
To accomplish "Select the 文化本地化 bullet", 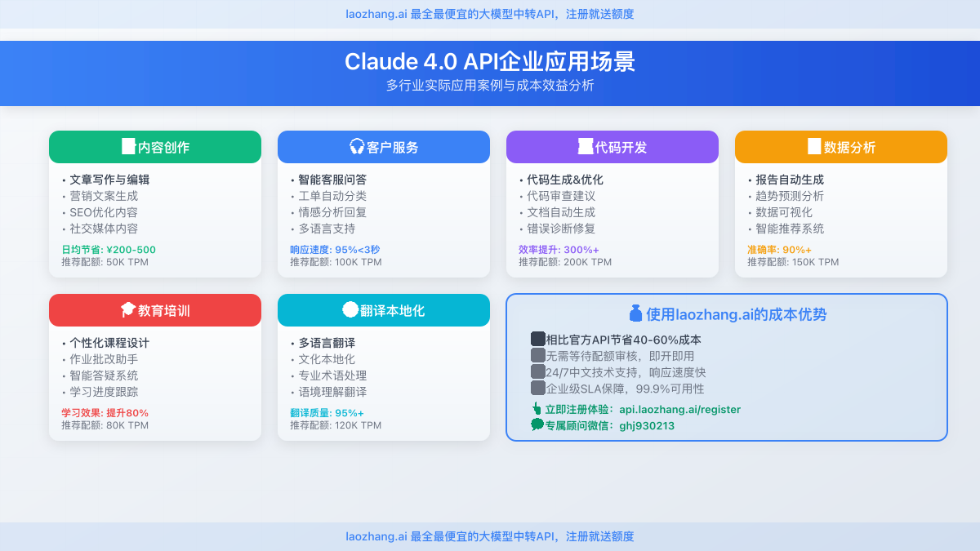I will click(x=323, y=359).
